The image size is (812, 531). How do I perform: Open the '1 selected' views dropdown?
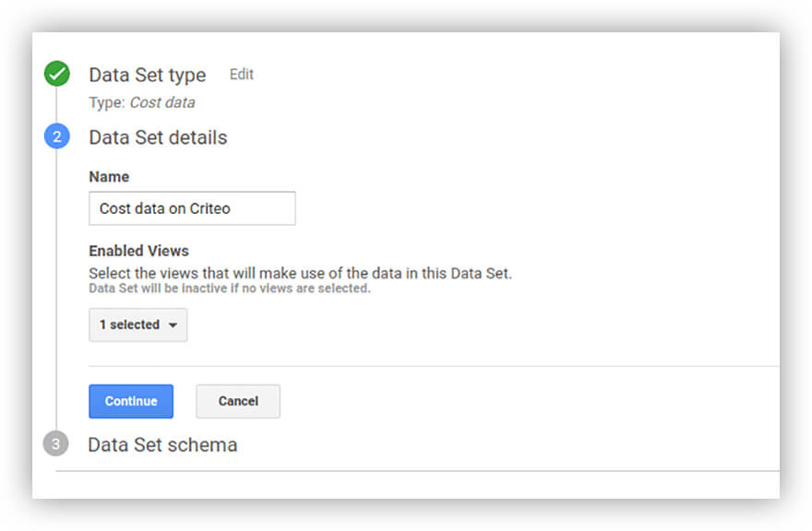(x=137, y=325)
